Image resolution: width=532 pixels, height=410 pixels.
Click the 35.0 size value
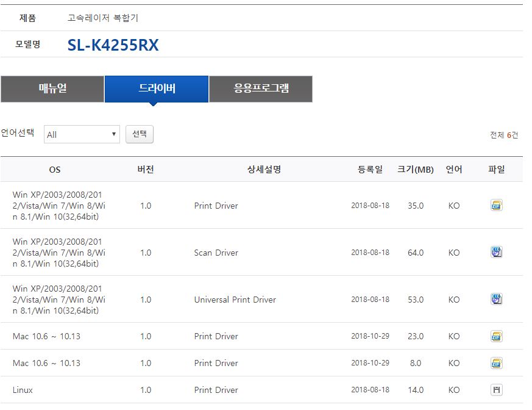point(416,206)
